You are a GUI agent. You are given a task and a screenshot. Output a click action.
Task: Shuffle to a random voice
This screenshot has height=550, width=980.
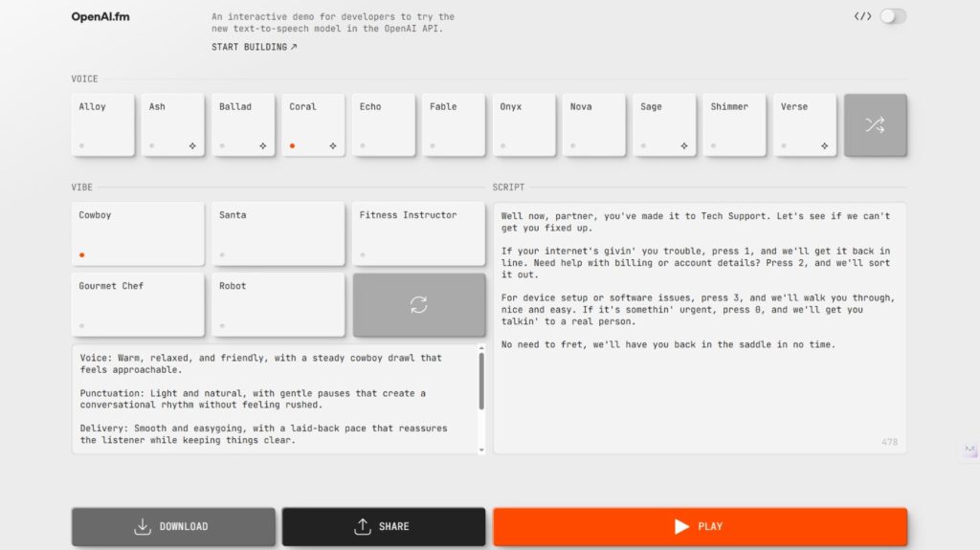click(x=875, y=124)
